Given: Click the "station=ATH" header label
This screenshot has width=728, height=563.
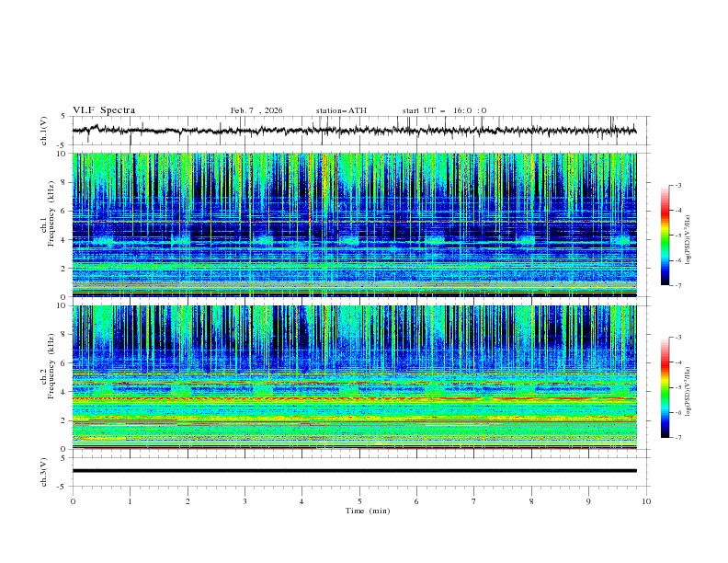Looking at the screenshot, I should pos(341,110).
